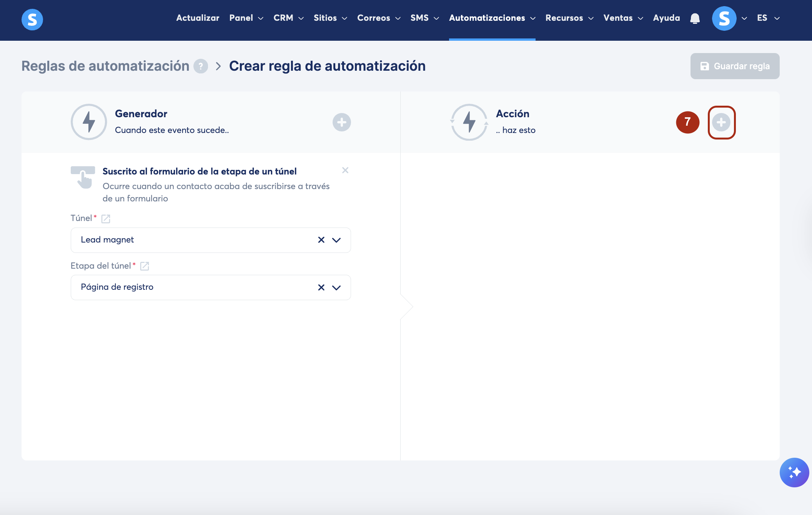Go back to Reglas de automatización
Screen dimensions: 812x515
(105, 66)
